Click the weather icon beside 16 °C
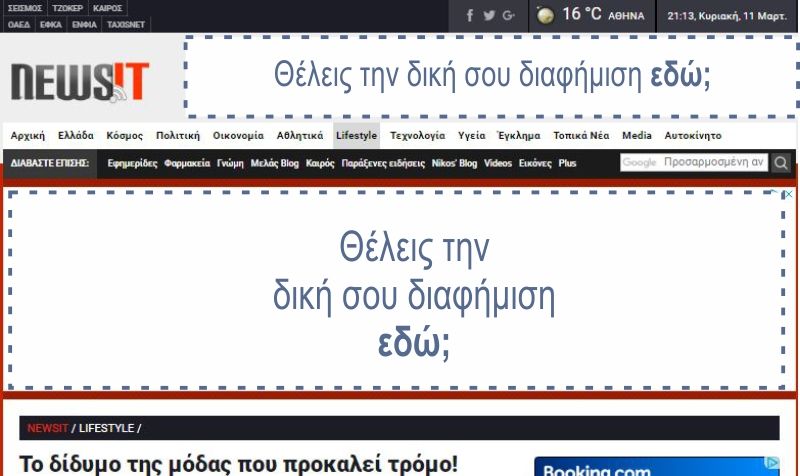 click(x=545, y=15)
